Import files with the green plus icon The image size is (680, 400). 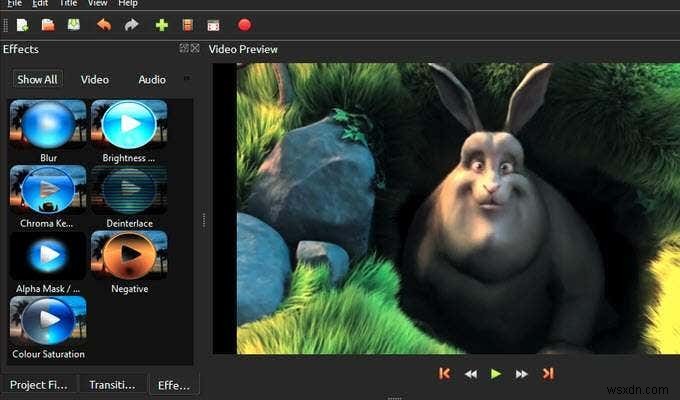(162, 25)
